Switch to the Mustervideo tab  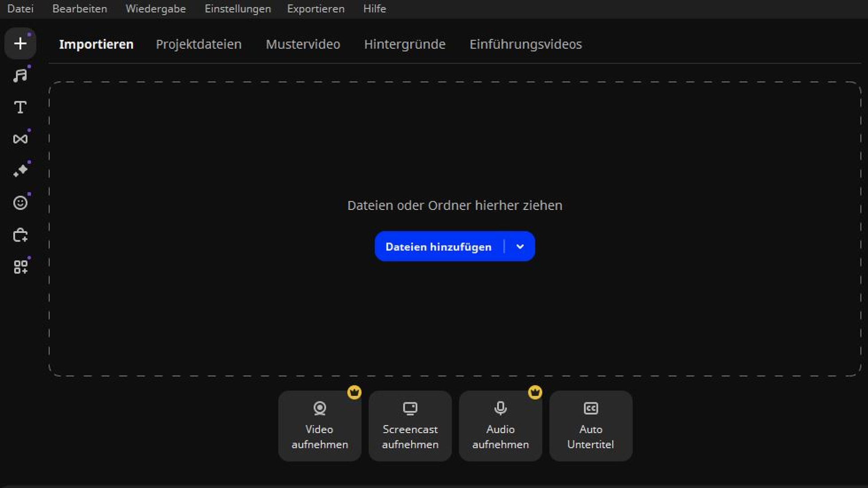pos(303,44)
